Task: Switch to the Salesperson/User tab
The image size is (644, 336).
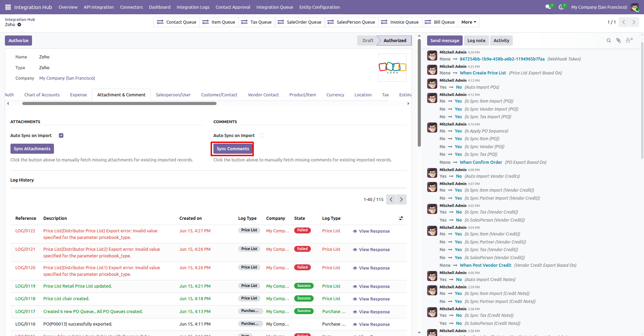Action: point(173,95)
